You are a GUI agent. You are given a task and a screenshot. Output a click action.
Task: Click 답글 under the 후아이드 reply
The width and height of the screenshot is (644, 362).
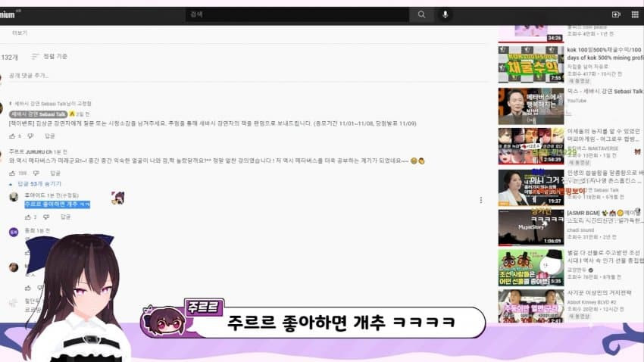point(65,217)
